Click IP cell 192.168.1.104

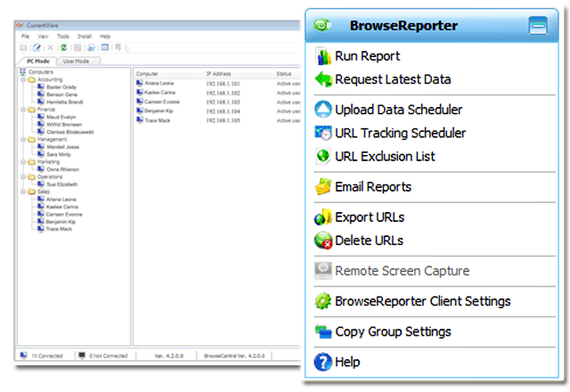(x=223, y=111)
